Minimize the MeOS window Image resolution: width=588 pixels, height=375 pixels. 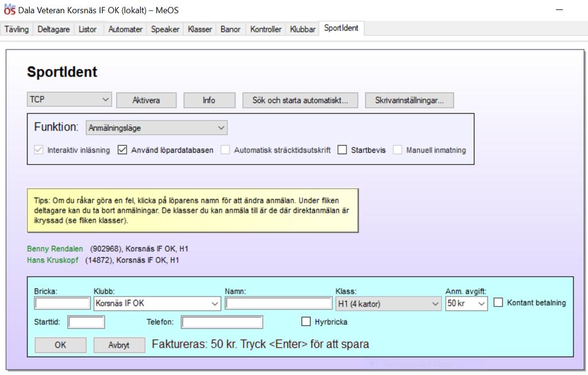[x=559, y=10]
